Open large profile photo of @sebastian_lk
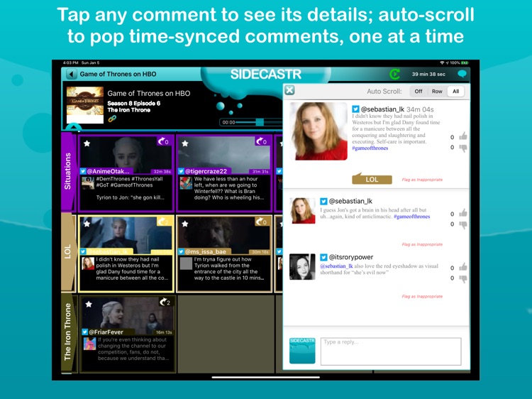Screen dimensions: 532x399 [x=318, y=131]
